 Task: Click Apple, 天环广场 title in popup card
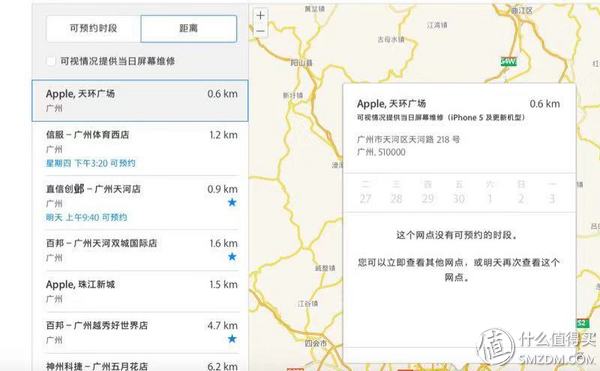pyautogui.click(x=391, y=104)
